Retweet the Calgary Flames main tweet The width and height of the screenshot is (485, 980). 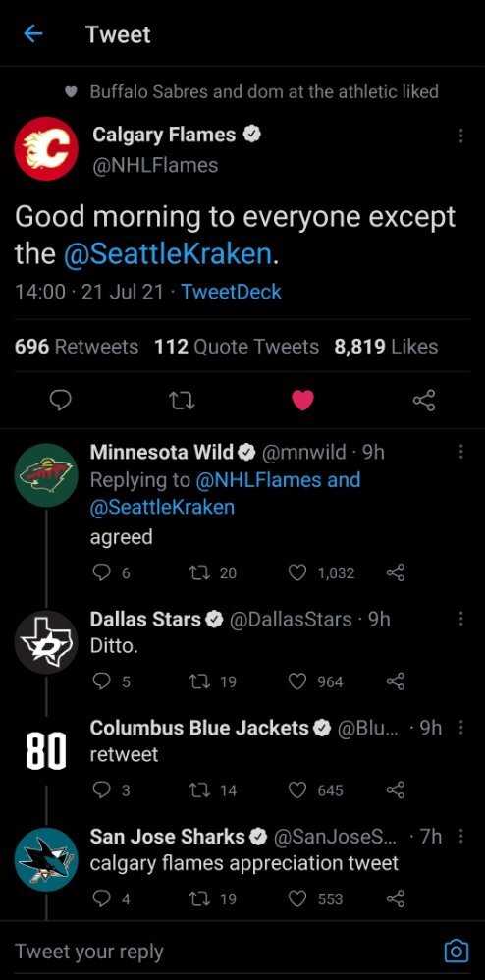[x=183, y=400]
